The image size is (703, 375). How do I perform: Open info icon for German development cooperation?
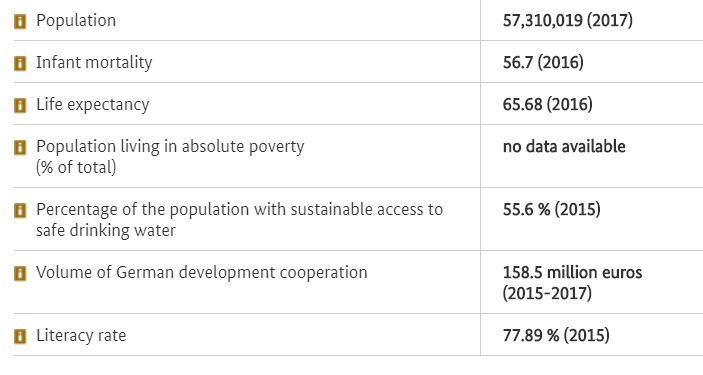[x=20, y=273]
